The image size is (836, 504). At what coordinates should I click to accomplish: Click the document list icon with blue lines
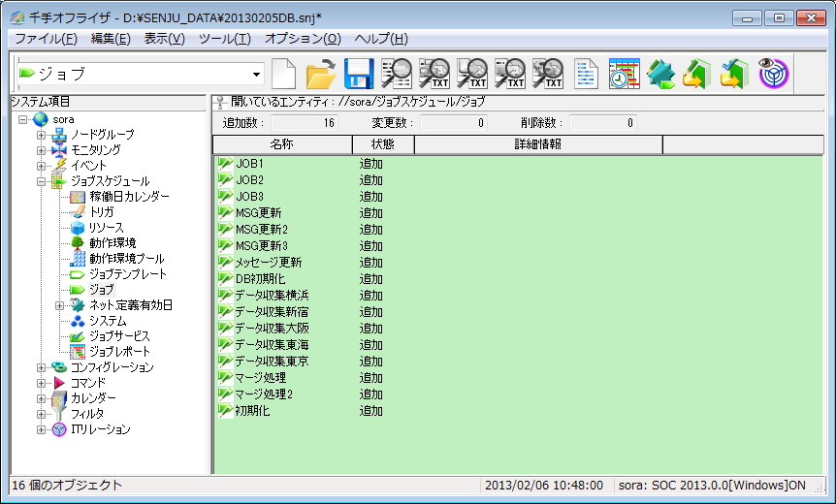click(x=586, y=74)
